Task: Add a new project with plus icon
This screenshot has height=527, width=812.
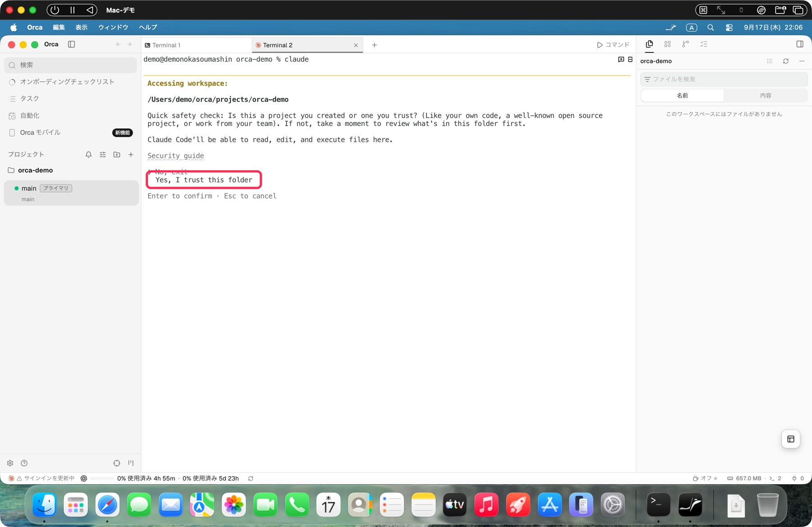Action: pos(131,155)
